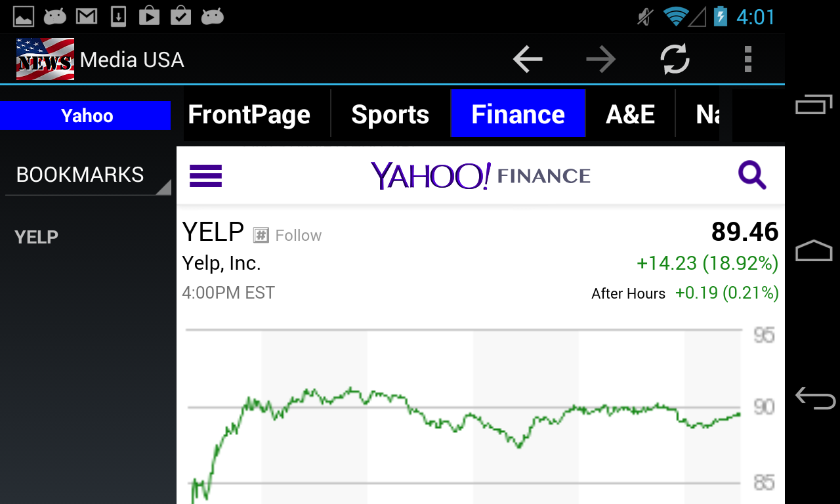840x504 pixels.
Task: Tap the purple search magnifier icon
Action: coord(752,176)
